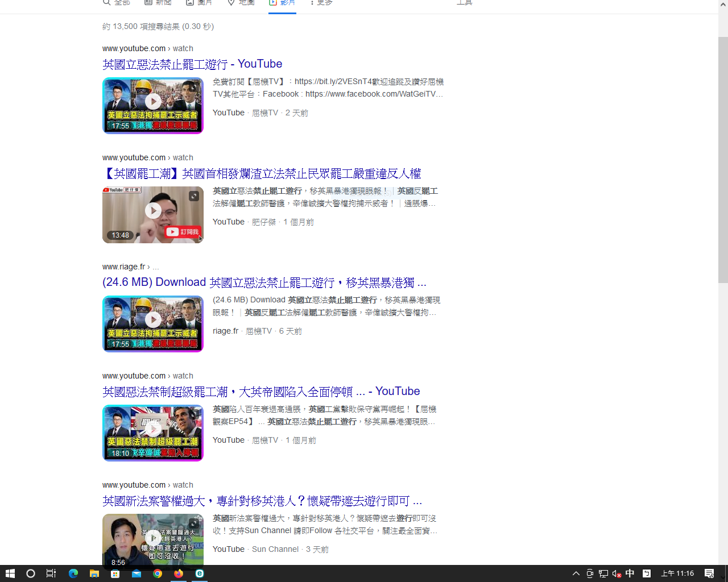
Task: Click the snippet starting '免費訂閱【屈機TV】'
Action: tap(328, 88)
